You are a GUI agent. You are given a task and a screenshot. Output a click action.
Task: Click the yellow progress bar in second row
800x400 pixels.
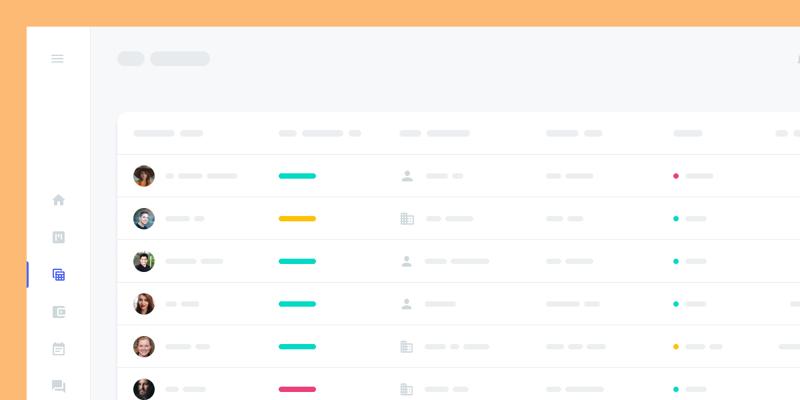(297, 218)
